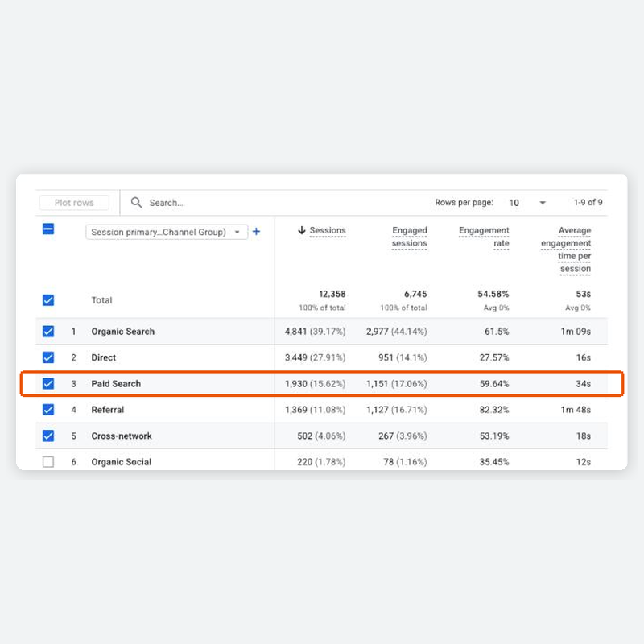The image size is (644, 644).
Task: Click the 3,449 (27.91%) sessions cell
Action: pyautogui.click(x=315, y=357)
